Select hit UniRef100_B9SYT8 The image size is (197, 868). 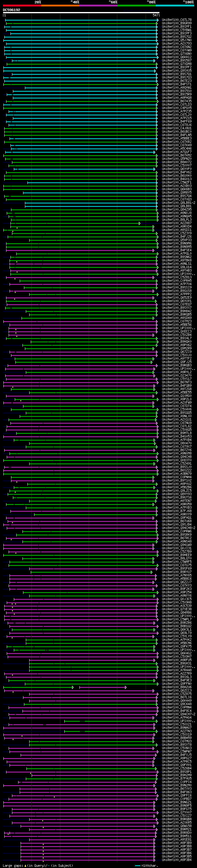(177, 745)
